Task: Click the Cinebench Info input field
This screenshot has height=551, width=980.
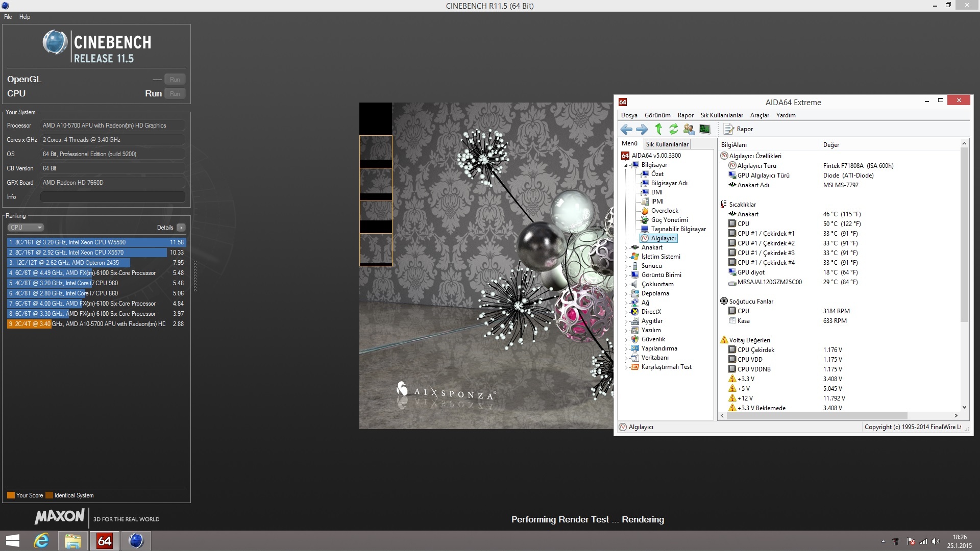Action: 112,197
